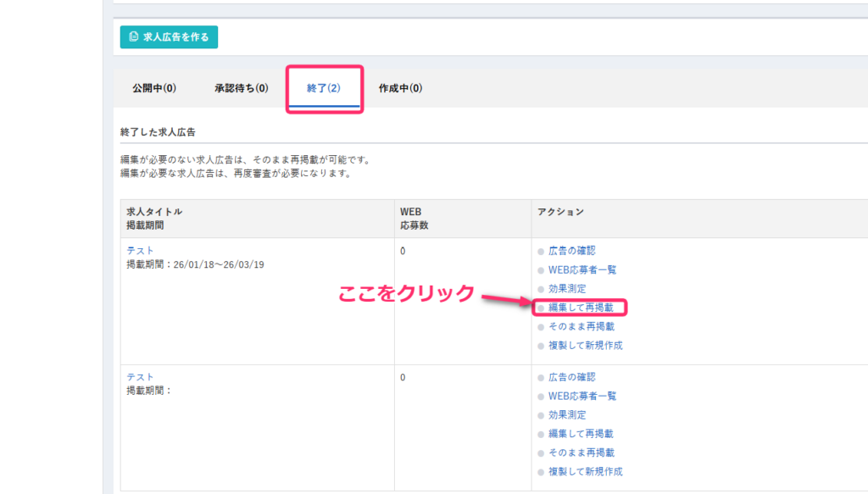
Task: Open the second テスト job with empty period
Action: (x=140, y=377)
